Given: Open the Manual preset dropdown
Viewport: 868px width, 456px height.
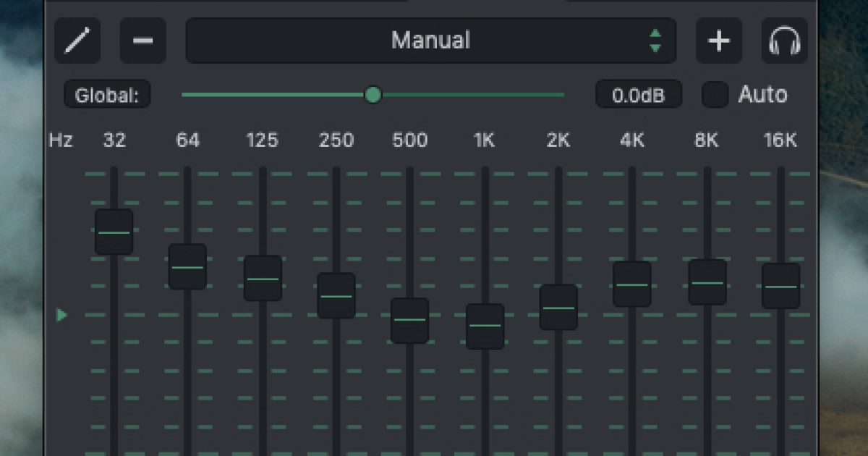Looking at the screenshot, I should (x=430, y=41).
